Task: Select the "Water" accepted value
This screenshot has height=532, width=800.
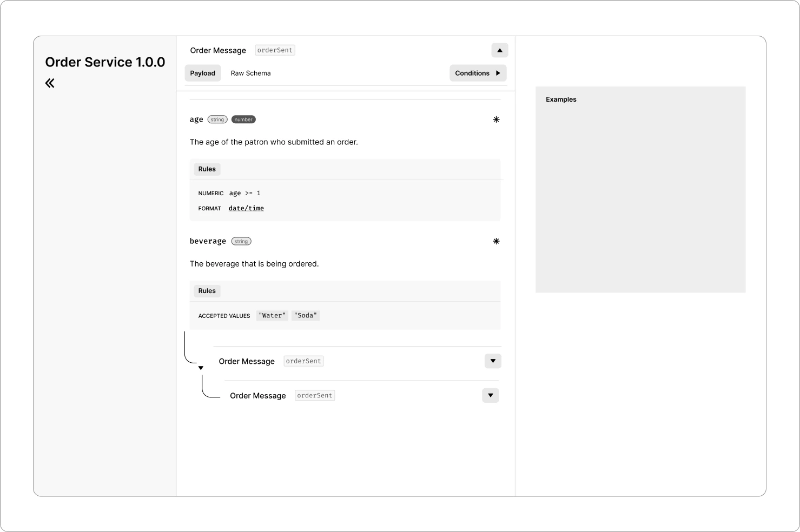Action: coord(272,315)
